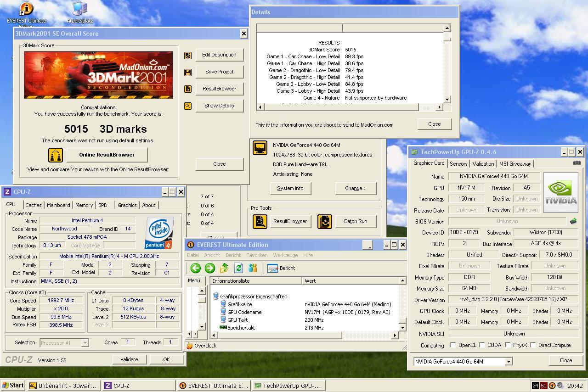Click the EVEREST refresh icon
The width and height of the screenshot is (588, 392).
tap(238, 268)
